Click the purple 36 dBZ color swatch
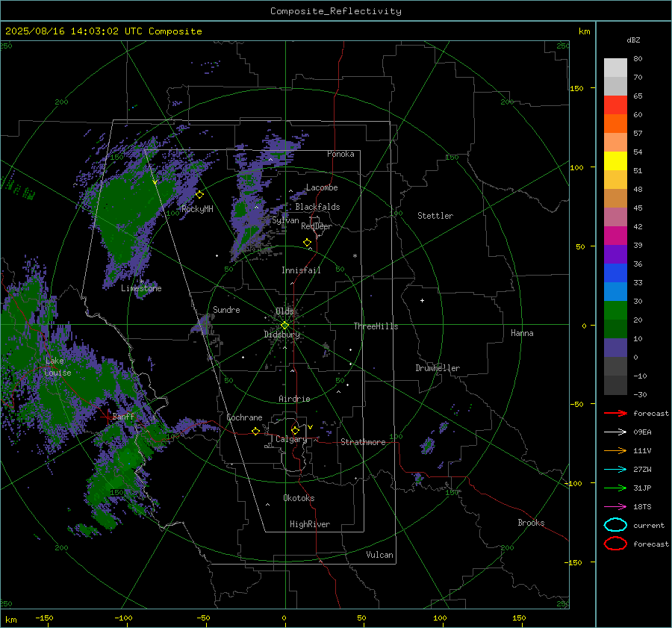672x628 pixels. point(615,254)
